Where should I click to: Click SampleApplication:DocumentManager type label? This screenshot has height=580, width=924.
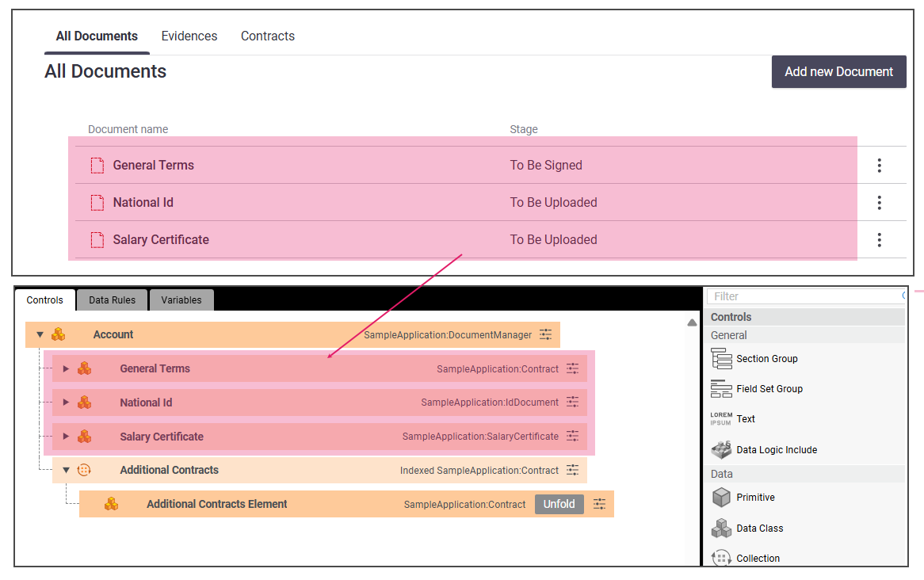tap(448, 335)
